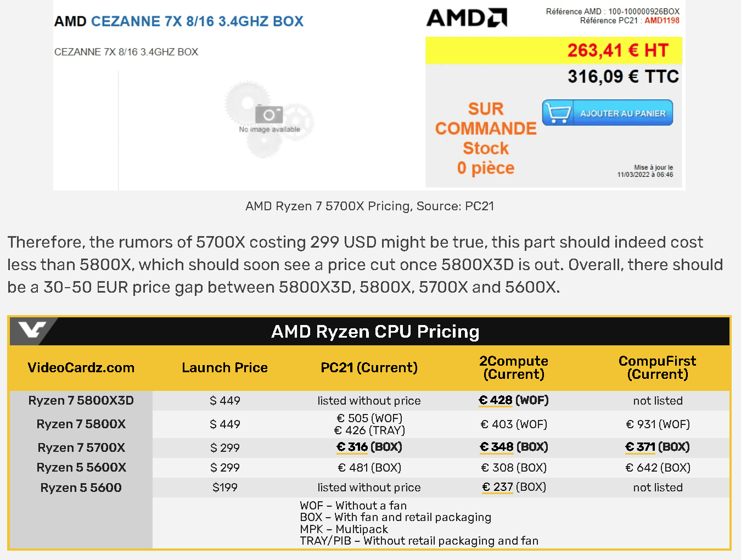Open the € 371 (BOX) CompuFirst link
This screenshot has height=560, width=741.
658,447
